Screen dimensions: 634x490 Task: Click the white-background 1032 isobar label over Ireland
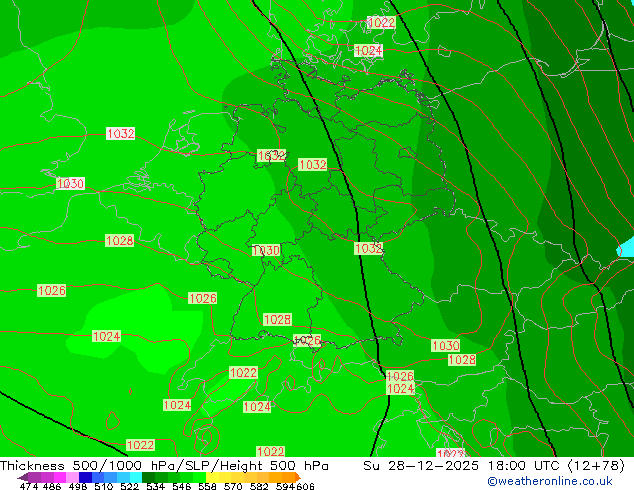click(x=120, y=133)
